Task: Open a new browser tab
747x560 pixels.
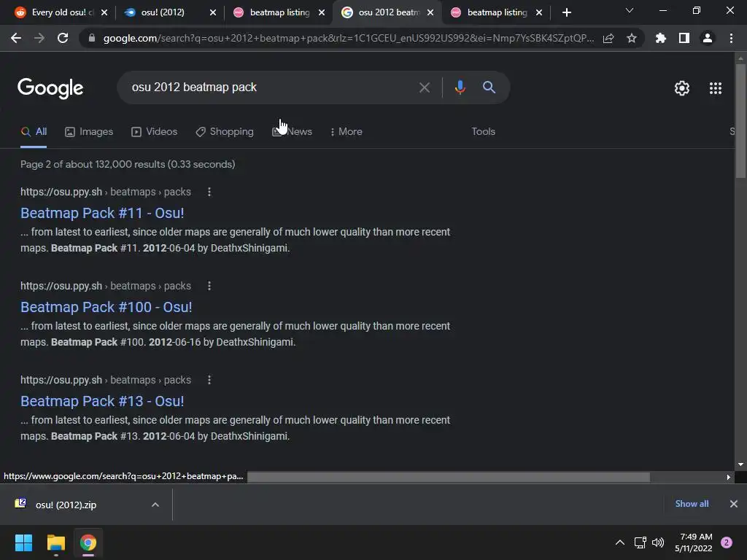Action: pos(566,12)
